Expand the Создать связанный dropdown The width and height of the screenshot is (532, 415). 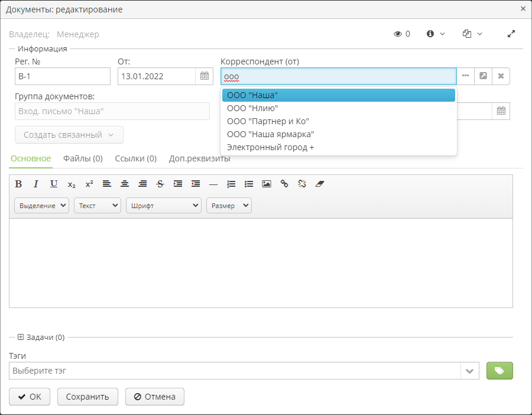[69, 135]
